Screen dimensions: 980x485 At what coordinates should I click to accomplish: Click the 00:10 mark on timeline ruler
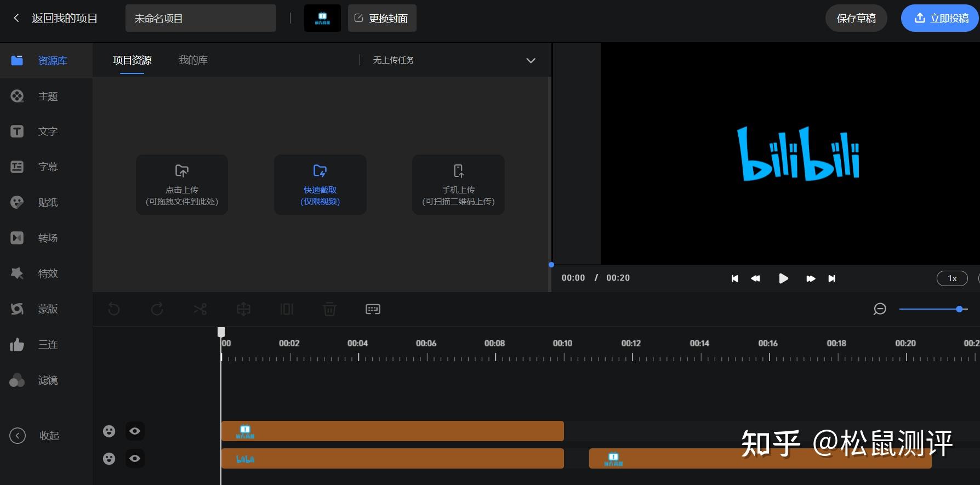click(562, 344)
